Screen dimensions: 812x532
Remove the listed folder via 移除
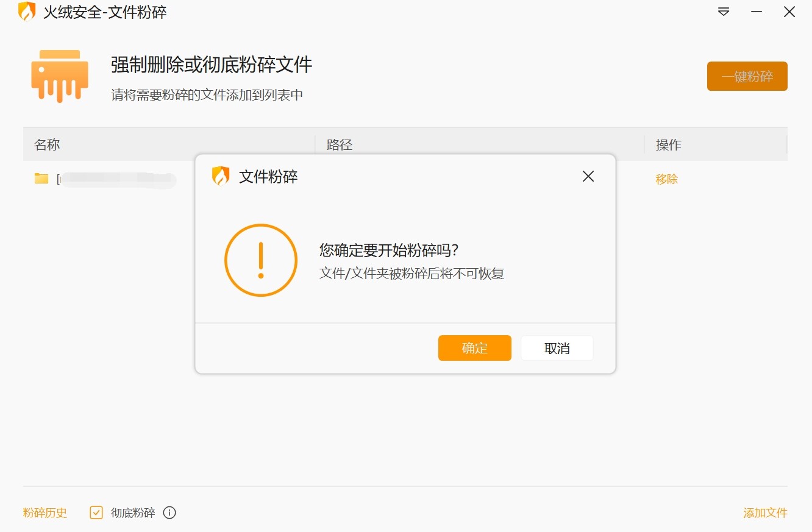tap(666, 179)
